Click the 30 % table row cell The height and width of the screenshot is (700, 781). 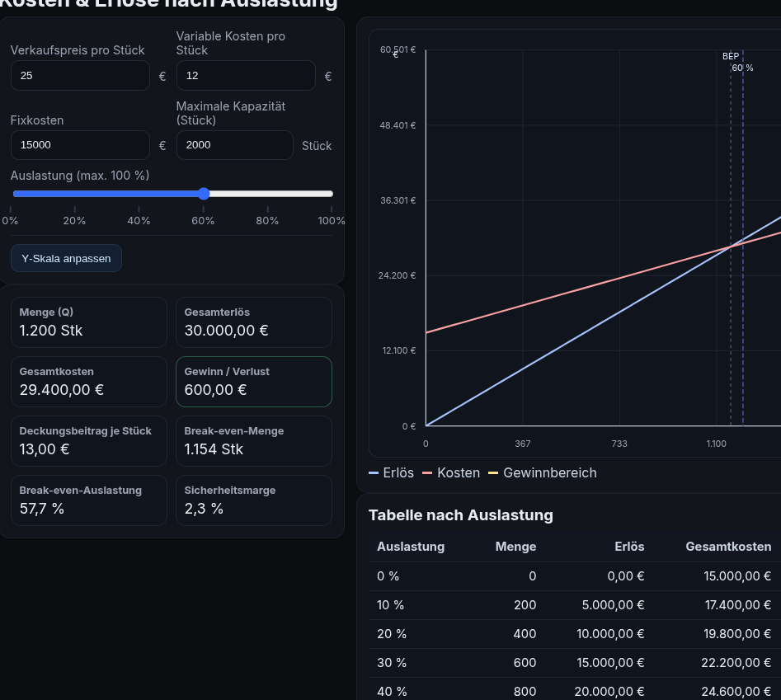click(392, 663)
